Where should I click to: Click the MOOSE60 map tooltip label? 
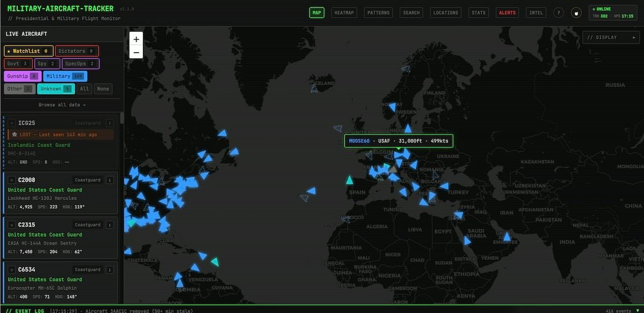pos(399,141)
